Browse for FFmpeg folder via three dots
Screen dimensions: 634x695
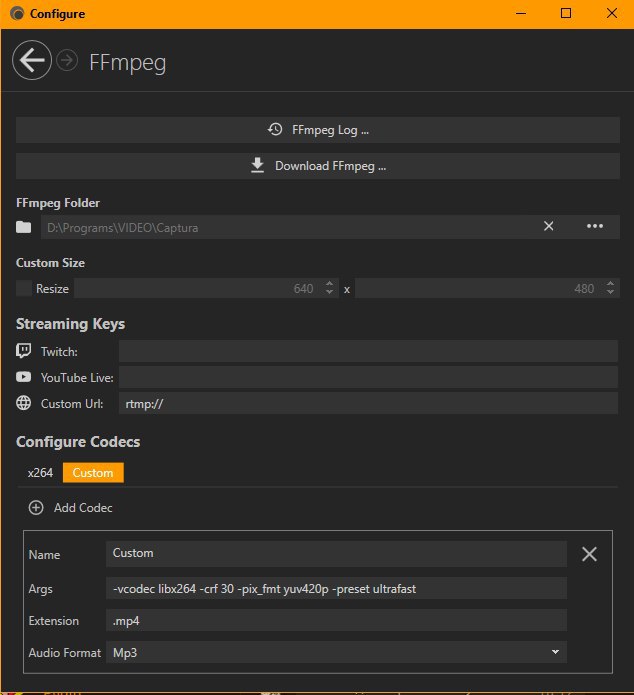pos(595,226)
